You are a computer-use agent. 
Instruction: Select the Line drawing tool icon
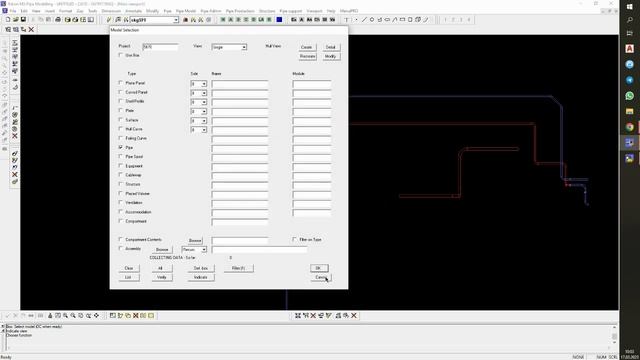(x=364, y=20)
